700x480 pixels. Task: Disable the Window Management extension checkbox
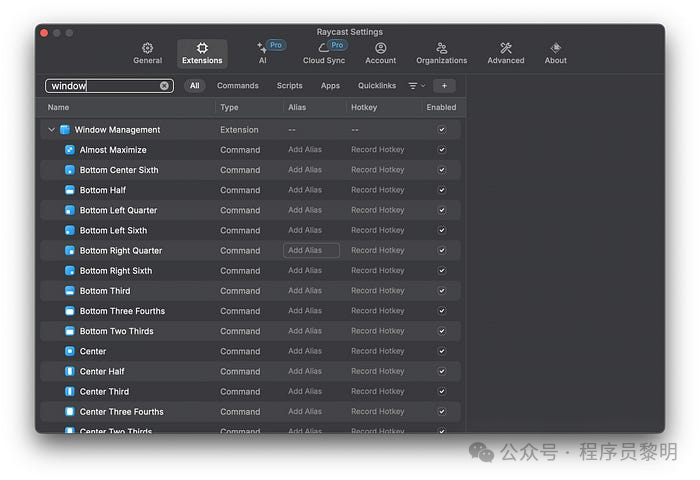(x=442, y=129)
